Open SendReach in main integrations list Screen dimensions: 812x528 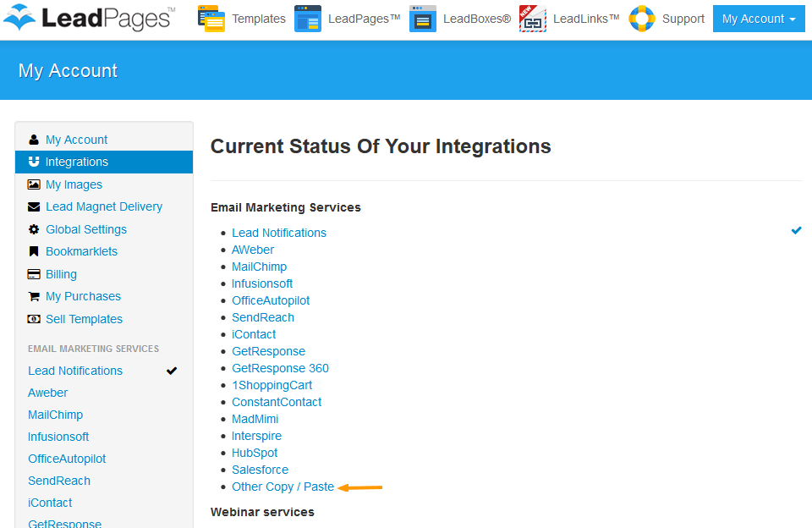tap(263, 317)
